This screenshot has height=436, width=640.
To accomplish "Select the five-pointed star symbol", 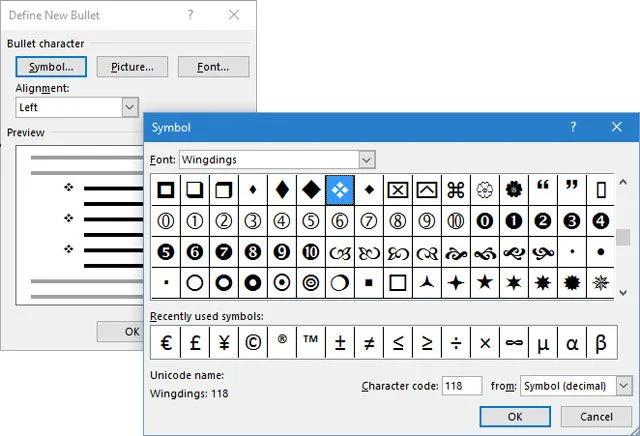I will pyautogui.click(x=484, y=282).
